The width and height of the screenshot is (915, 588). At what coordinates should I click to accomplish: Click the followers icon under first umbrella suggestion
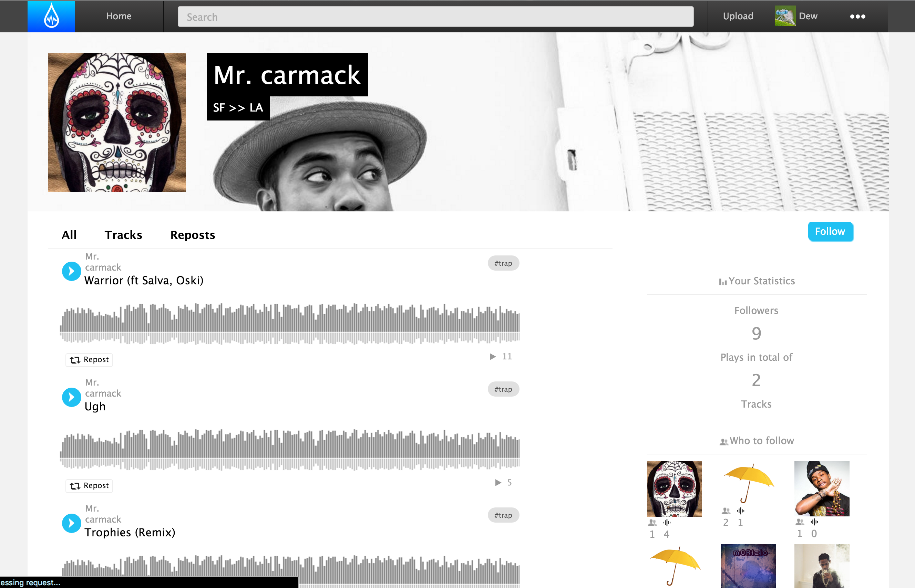pos(726,511)
